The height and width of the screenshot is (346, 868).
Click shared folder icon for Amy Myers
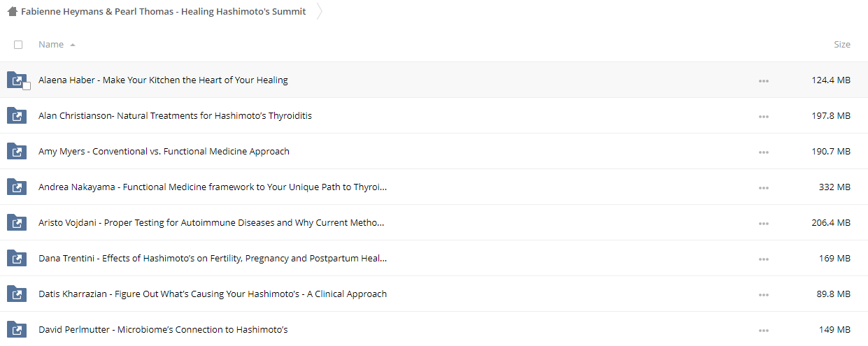click(x=16, y=151)
